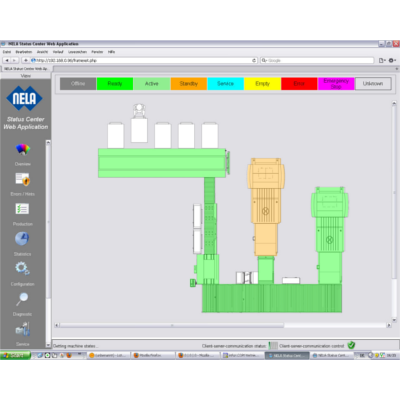Click the red Error legend swatch

click(x=299, y=84)
